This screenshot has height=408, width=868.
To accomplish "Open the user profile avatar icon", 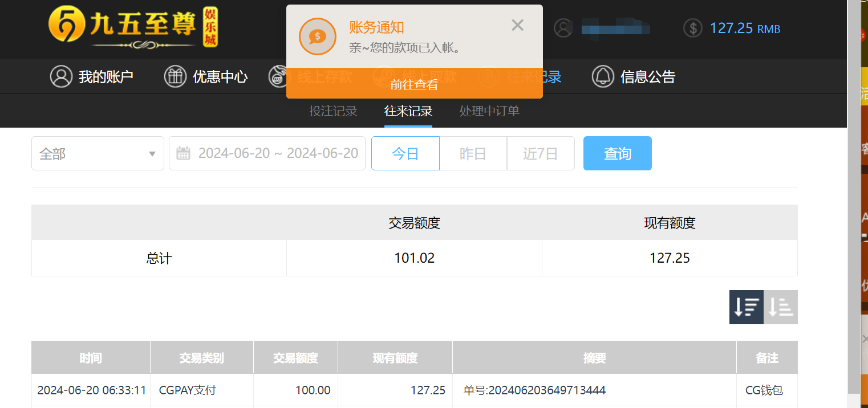I will pyautogui.click(x=563, y=28).
